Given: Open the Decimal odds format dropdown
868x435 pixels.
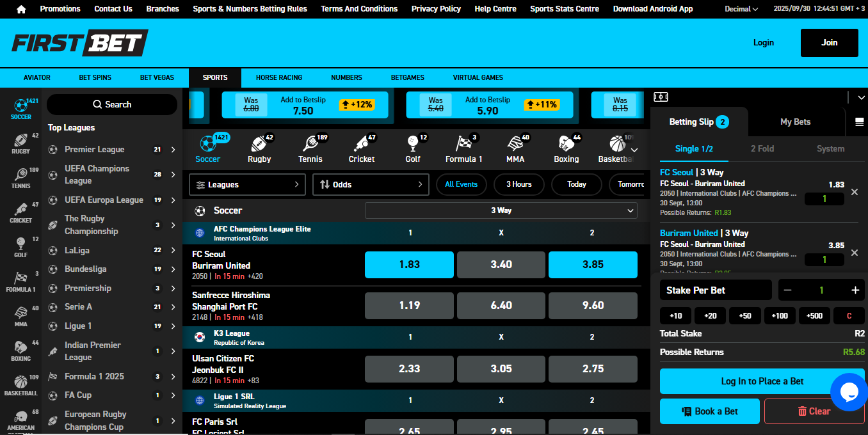Looking at the screenshot, I should click(x=741, y=9).
